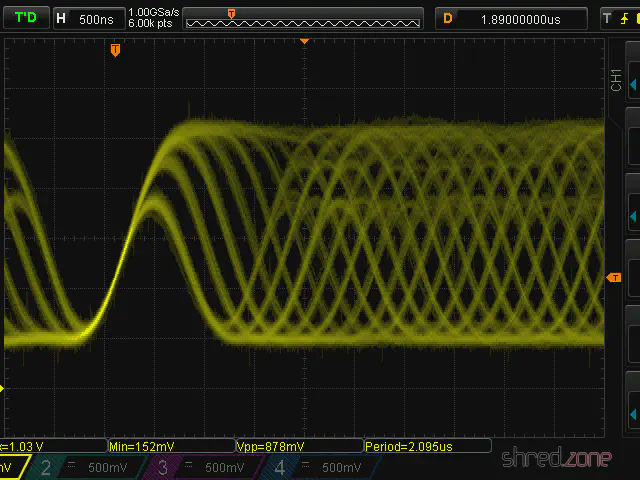Click the 1.00GSa/s sample rate readout
This screenshot has width=640, height=480.
coord(153,12)
